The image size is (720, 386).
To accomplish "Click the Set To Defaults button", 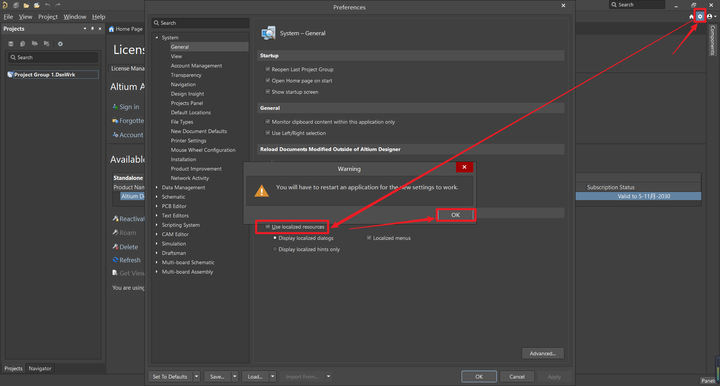I will point(170,376).
